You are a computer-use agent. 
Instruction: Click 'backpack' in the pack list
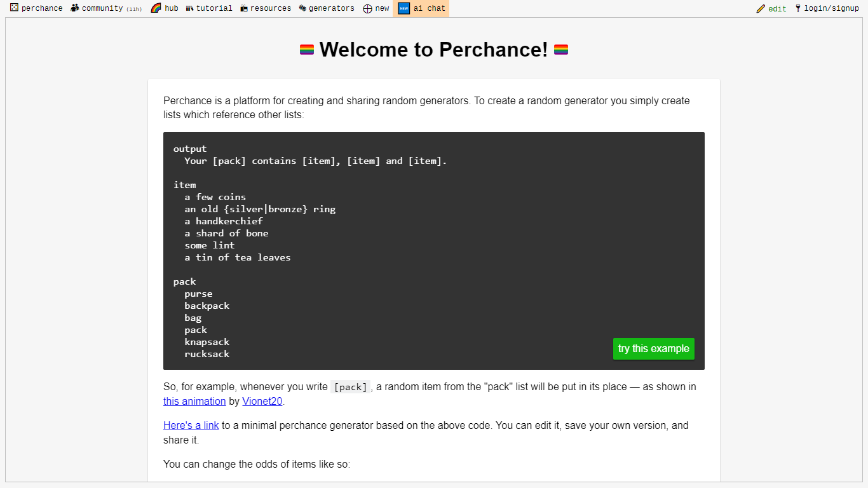[x=207, y=306]
